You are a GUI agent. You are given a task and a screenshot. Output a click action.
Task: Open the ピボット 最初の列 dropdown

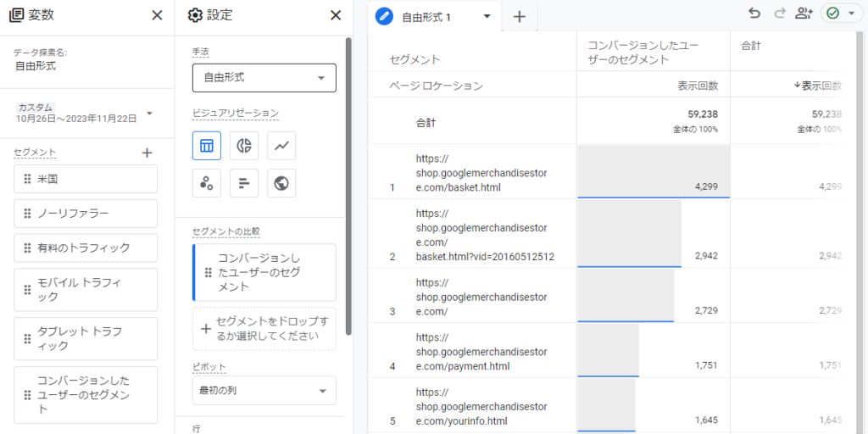pos(264,390)
